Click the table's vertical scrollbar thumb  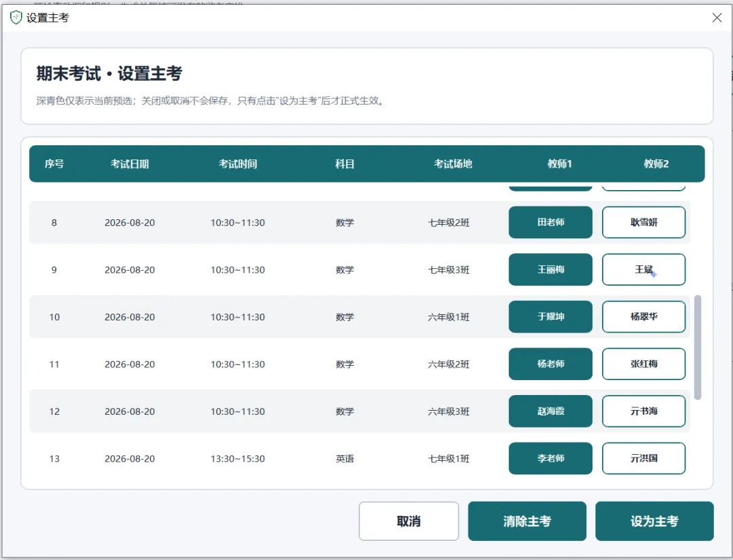click(x=698, y=348)
